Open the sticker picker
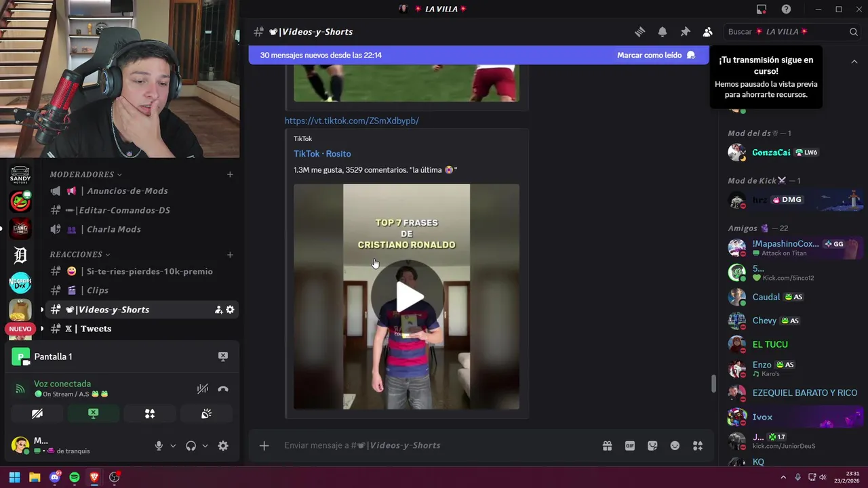This screenshot has width=868, height=488. (x=652, y=445)
